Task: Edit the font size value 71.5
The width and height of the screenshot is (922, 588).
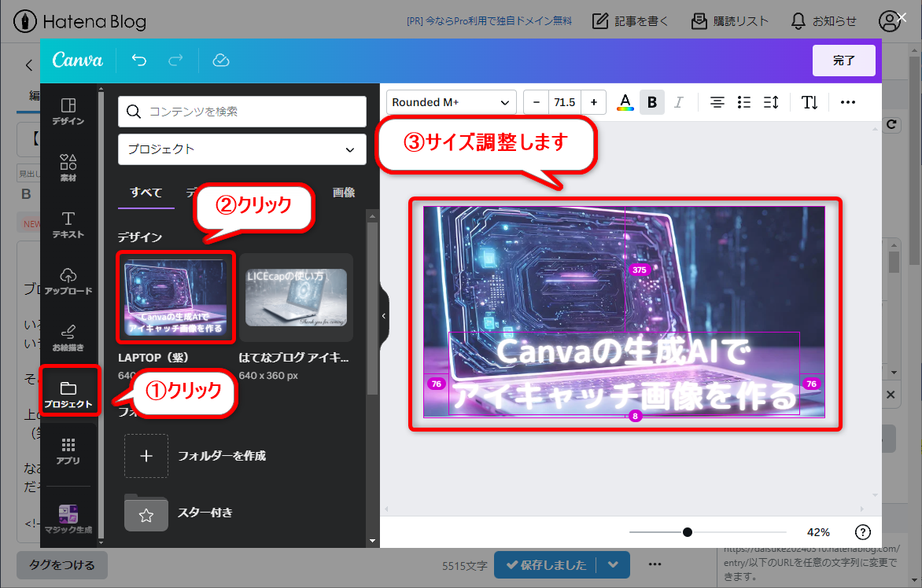Action: [x=565, y=102]
